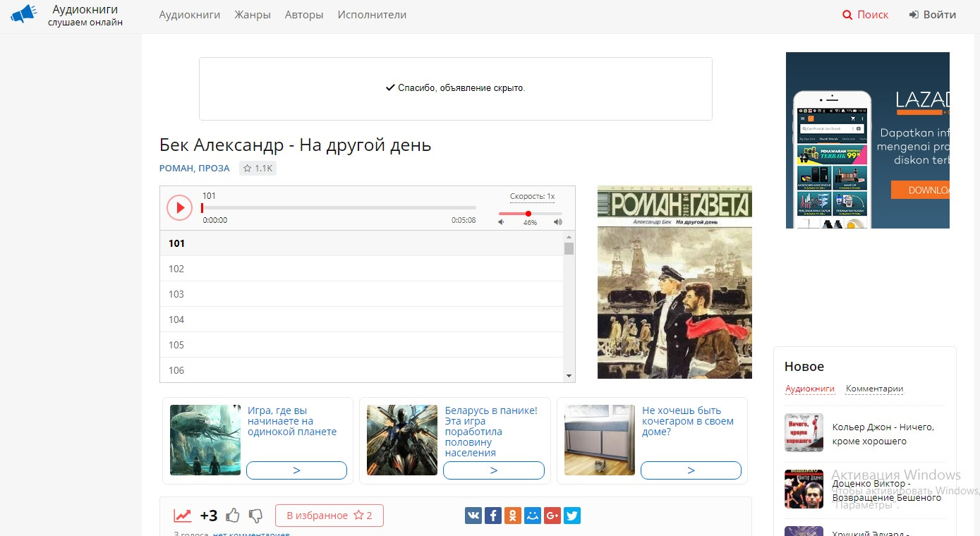The height and width of the screenshot is (536, 980).
Task: Share the book on Moi Mir
Action: 533,516
